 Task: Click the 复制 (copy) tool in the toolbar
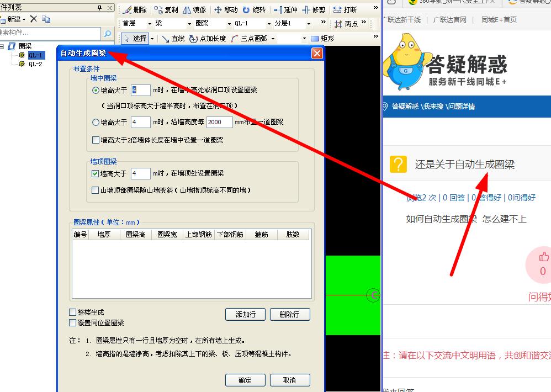tap(166, 10)
